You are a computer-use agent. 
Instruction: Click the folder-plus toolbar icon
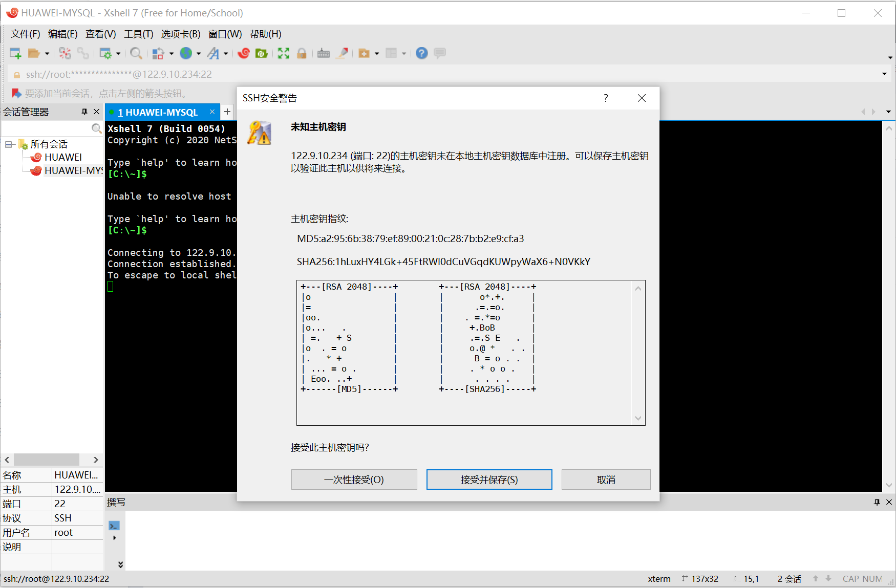(x=364, y=53)
